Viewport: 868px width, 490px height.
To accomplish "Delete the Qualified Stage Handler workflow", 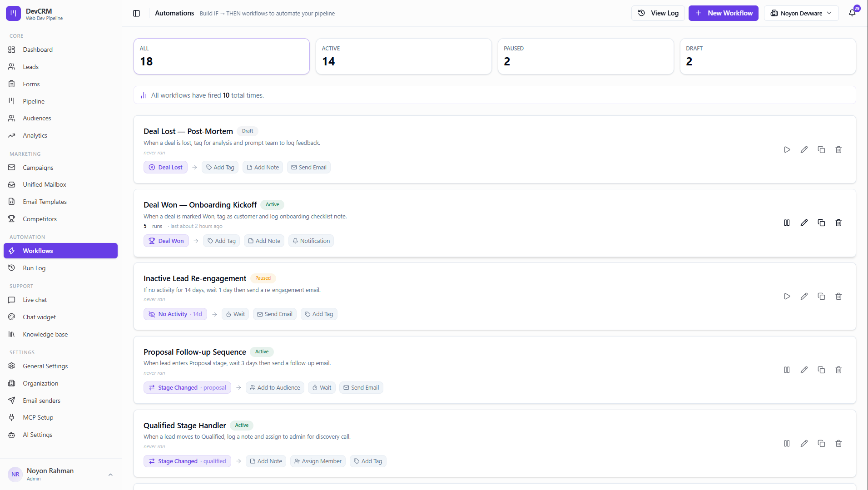I will click(x=839, y=443).
